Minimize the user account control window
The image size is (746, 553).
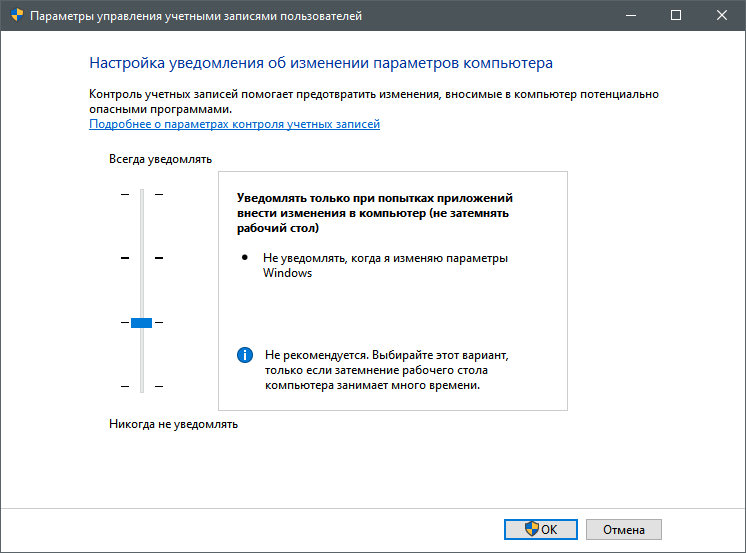pos(631,15)
